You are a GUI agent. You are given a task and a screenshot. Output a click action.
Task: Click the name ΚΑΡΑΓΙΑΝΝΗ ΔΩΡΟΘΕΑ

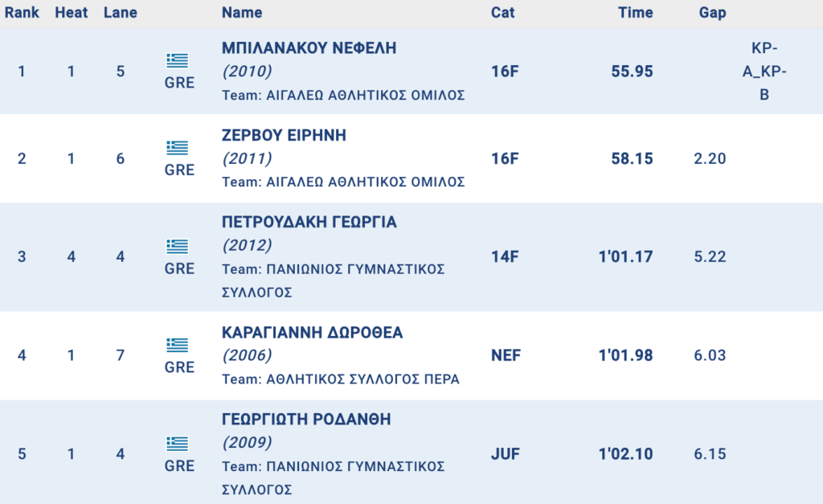click(x=312, y=333)
